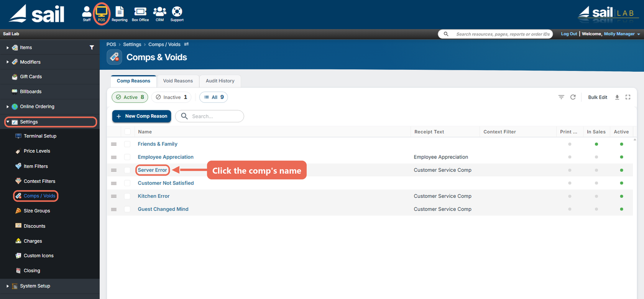
Task: Check the Employee Appreciation row checkbox
Action: pos(128,157)
